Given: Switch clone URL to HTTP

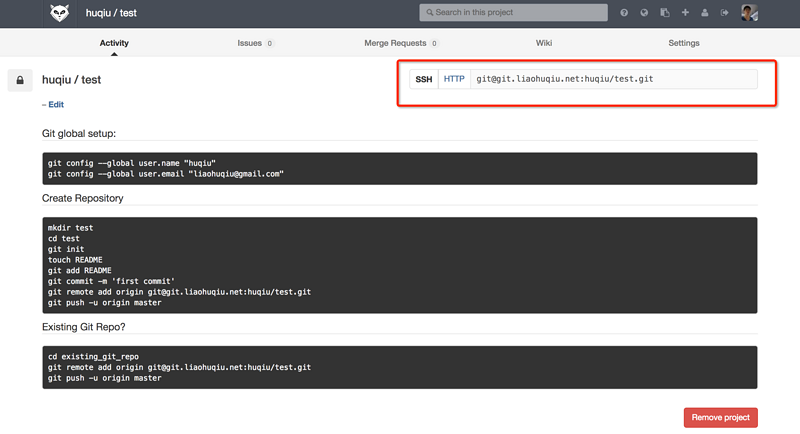Looking at the screenshot, I should click(454, 79).
